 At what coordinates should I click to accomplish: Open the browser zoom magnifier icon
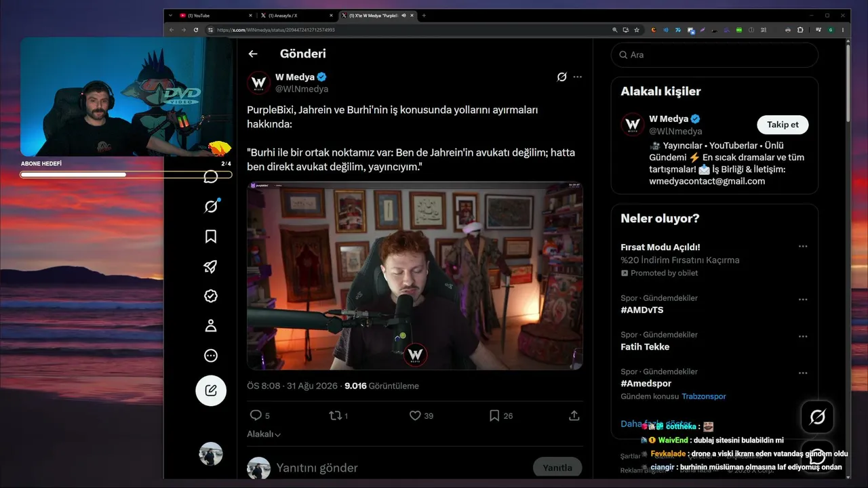(615, 30)
